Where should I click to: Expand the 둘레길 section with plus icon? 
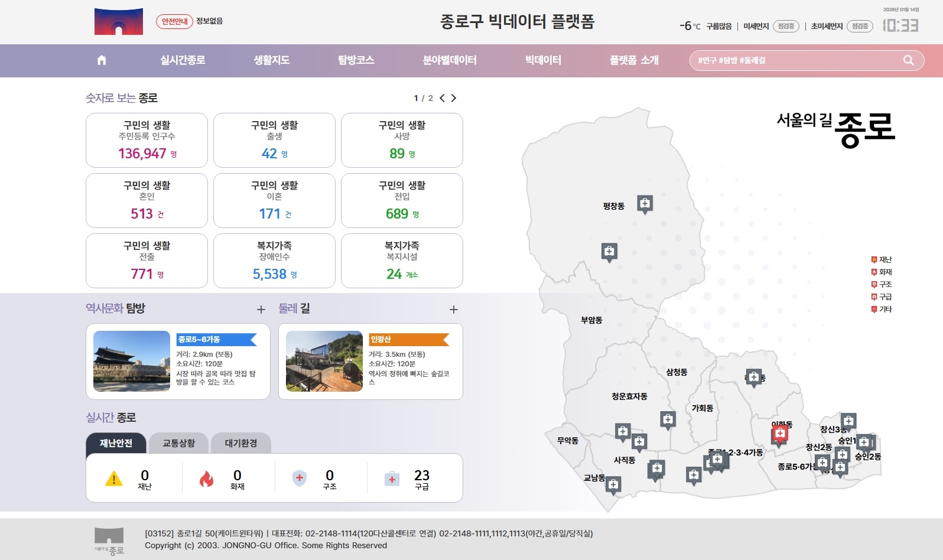(454, 310)
